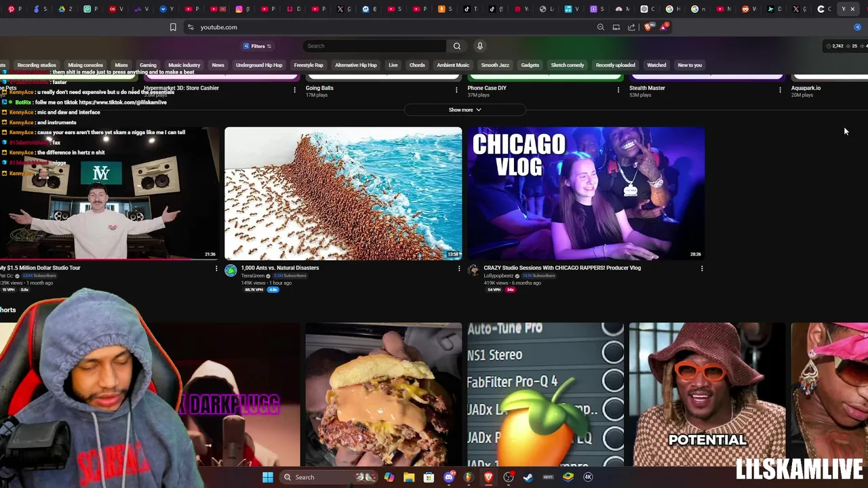The image size is (868, 488).
Task: Open menu for My $1.5 Million Dollar Studio Tour
Action: tap(216, 268)
